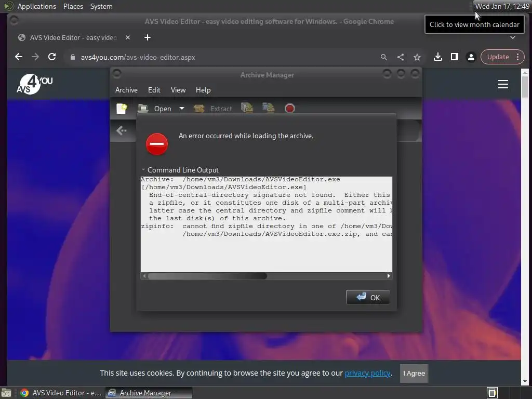Click the right scroll arrow of output box
532x399 pixels.
click(x=389, y=276)
